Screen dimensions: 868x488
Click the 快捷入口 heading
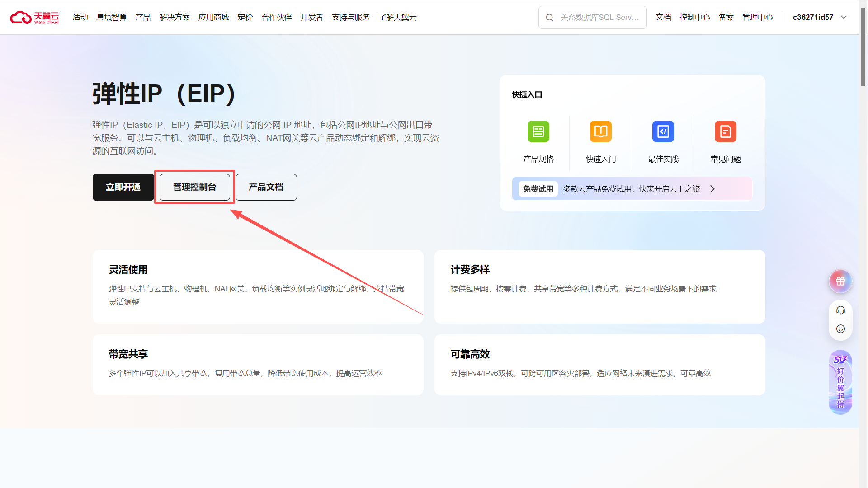[527, 94]
